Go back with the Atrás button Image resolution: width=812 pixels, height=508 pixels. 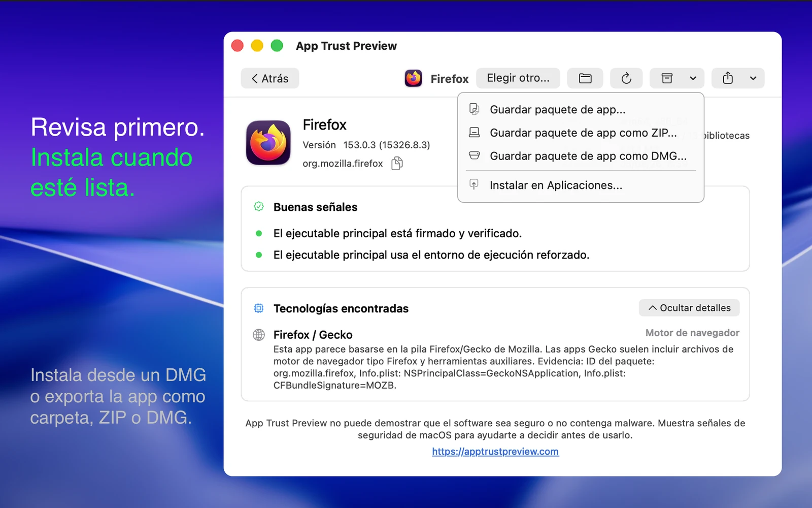click(269, 78)
